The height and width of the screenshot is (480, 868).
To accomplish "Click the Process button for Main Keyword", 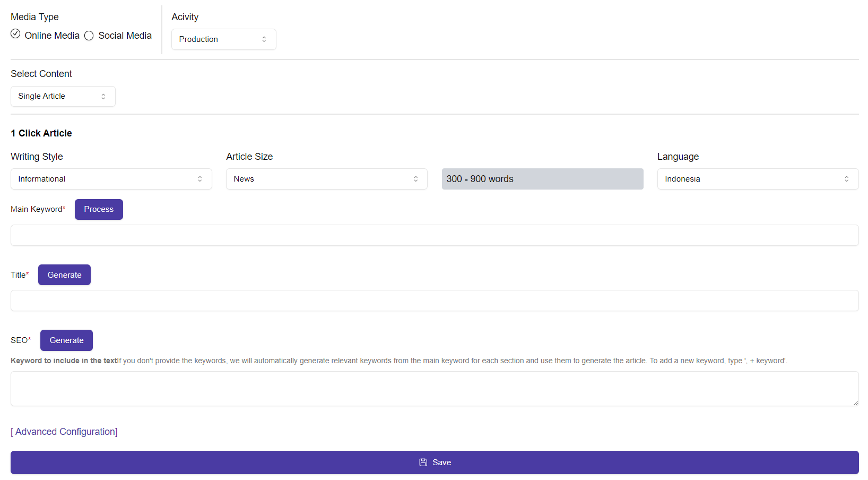I will pyautogui.click(x=99, y=209).
